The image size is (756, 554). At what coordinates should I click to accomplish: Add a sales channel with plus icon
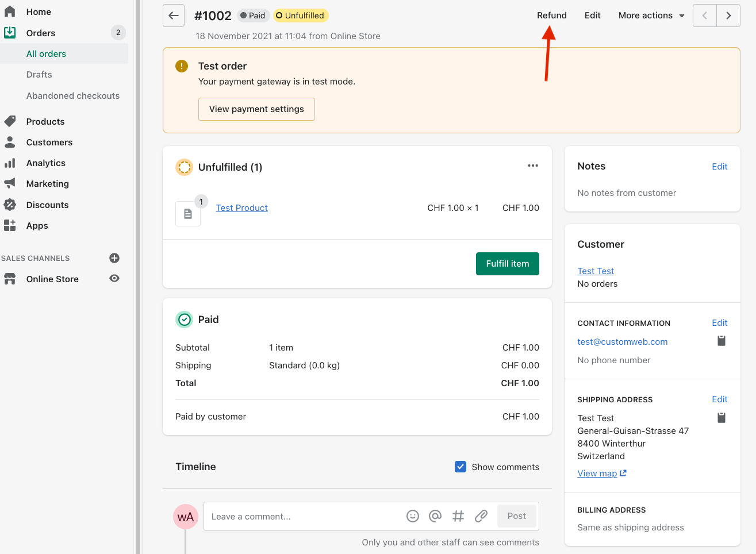(x=114, y=258)
